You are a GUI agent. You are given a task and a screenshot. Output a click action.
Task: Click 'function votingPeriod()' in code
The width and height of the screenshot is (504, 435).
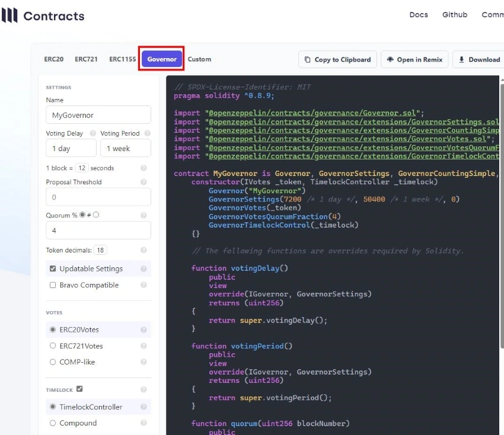[242, 346]
